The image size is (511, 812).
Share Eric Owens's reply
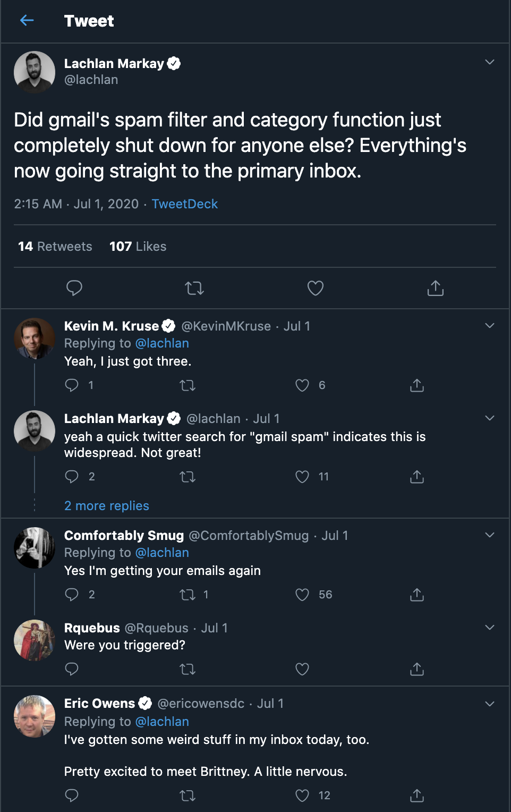point(417,796)
